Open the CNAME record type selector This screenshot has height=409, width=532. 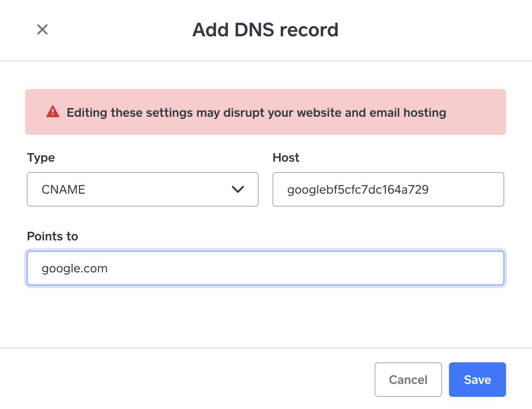coord(143,189)
